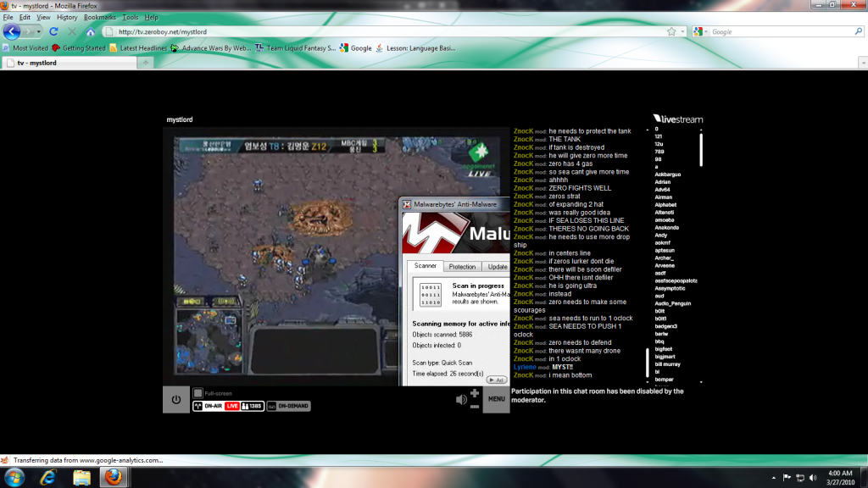Image resolution: width=868 pixels, height=488 pixels.
Task: Click the StarCraft minimap in the stream
Action: 209,341
